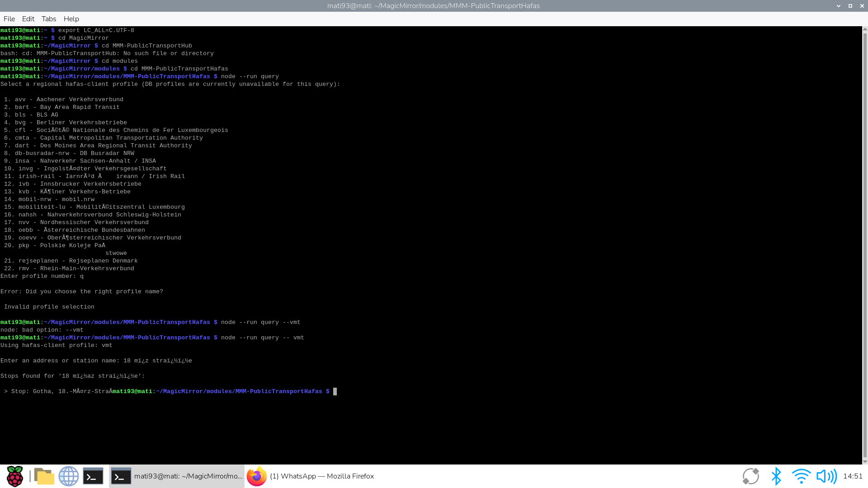Image resolution: width=868 pixels, height=488 pixels.
Task: Open the Tabs menu
Action: (49, 19)
